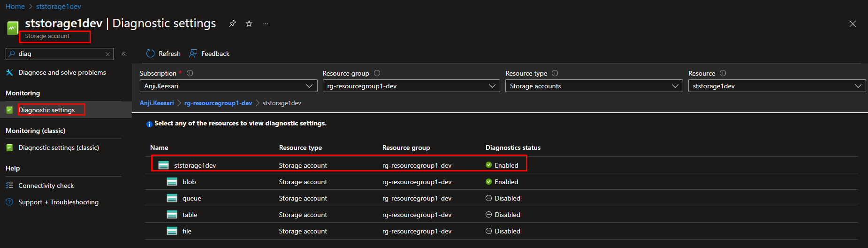
Task: Click the storage icon beside file
Action: click(x=172, y=231)
